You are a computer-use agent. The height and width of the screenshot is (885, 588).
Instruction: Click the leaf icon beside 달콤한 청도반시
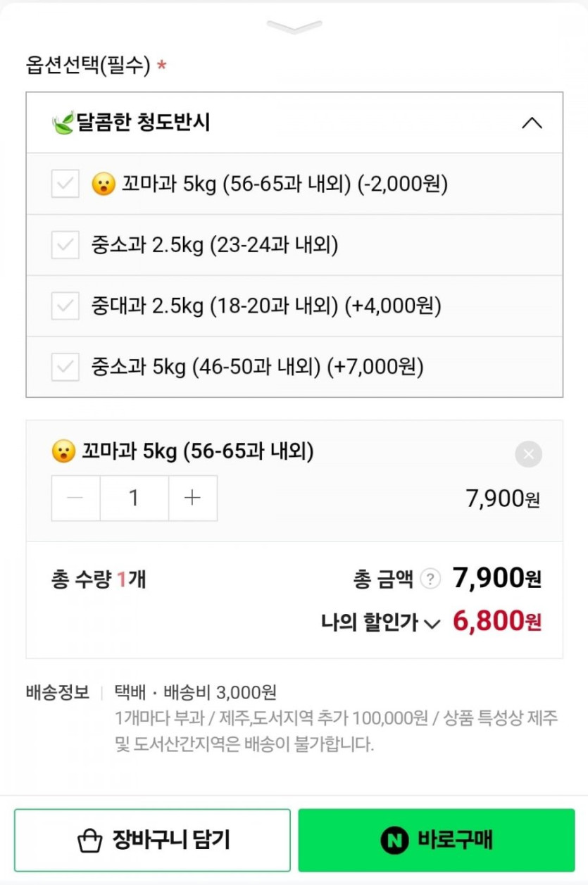[63, 123]
